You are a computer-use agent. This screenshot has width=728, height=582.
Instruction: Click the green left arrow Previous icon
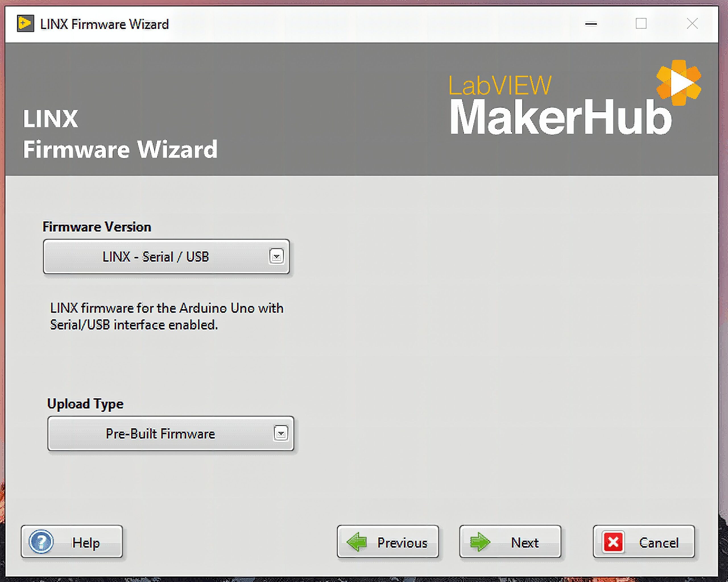tap(357, 542)
